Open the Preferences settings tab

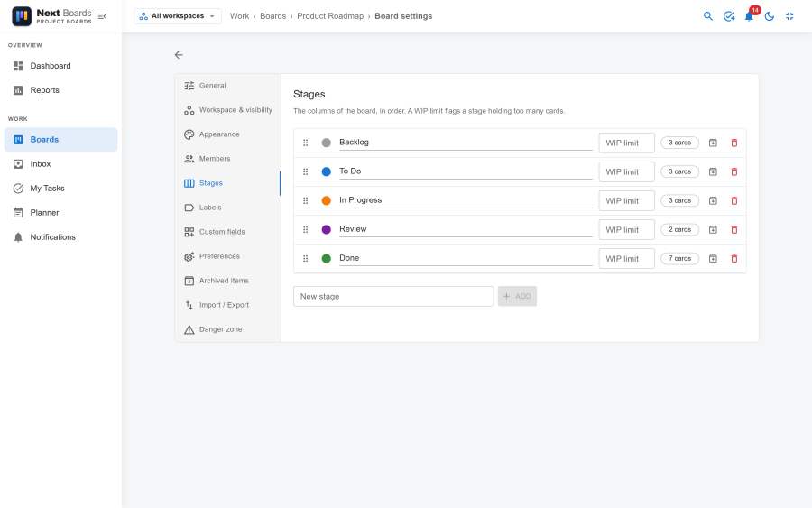(228, 256)
